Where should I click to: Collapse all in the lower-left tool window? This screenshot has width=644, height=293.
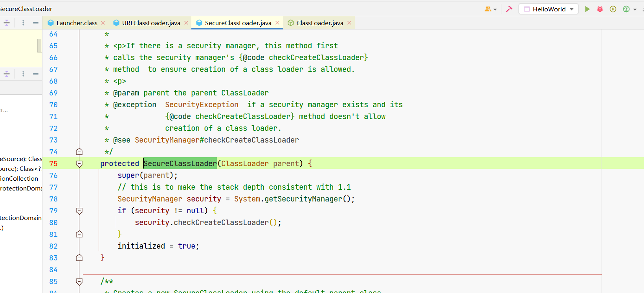(x=7, y=74)
